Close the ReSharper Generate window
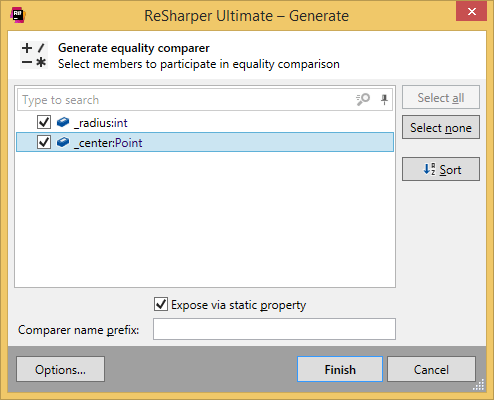 coord(471,12)
